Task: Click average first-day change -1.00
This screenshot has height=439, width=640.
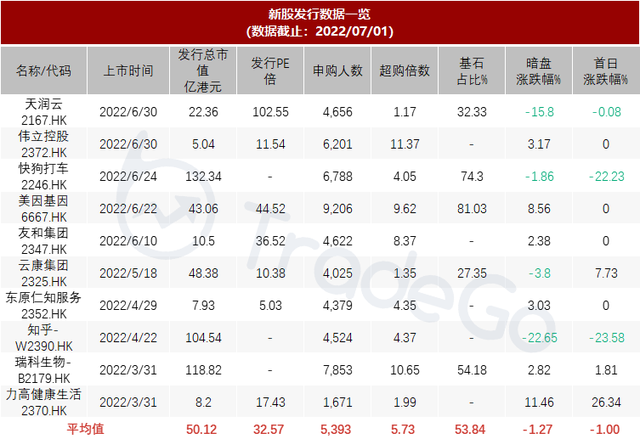Action: pos(605,429)
